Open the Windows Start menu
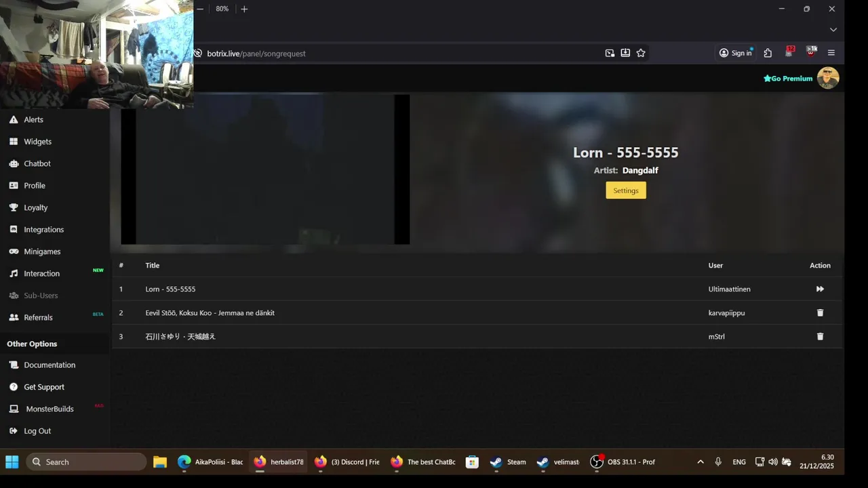The image size is (868, 488). coord(12,462)
